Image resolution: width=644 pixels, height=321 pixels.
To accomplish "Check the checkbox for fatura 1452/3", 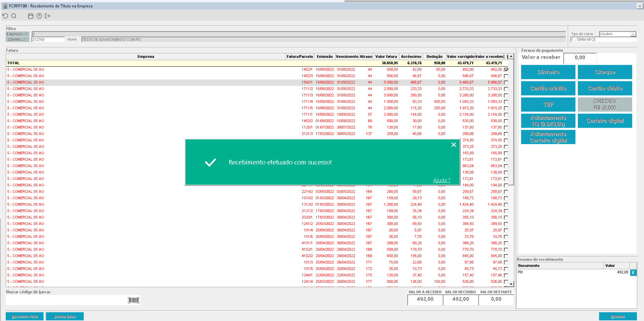I will point(506,76).
